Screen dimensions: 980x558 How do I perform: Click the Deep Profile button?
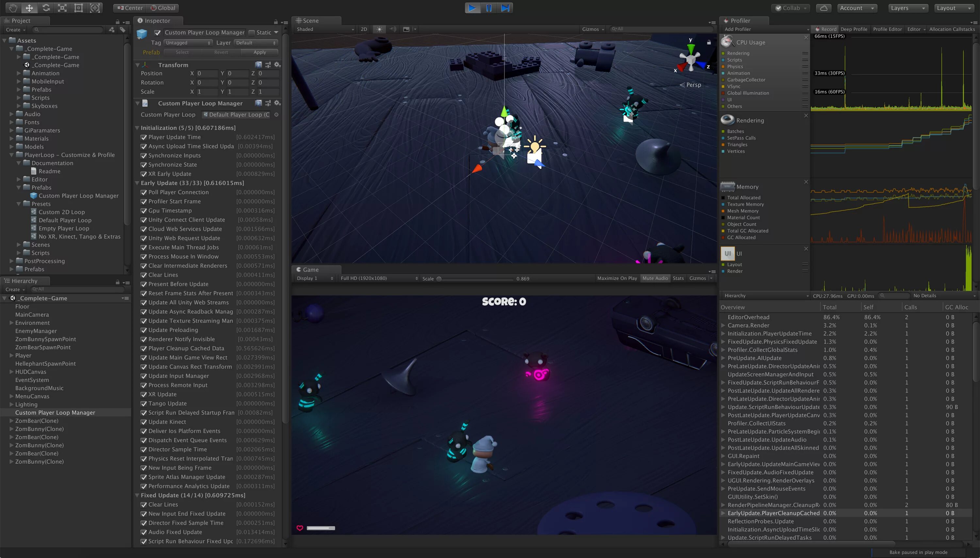pos(854,29)
